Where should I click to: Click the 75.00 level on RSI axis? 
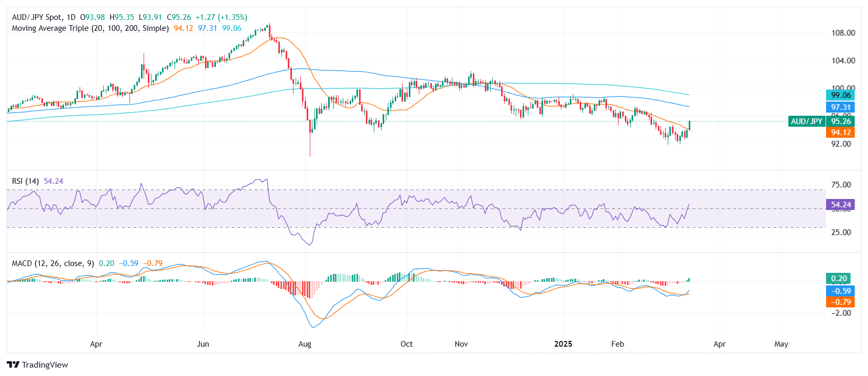pos(841,185)
